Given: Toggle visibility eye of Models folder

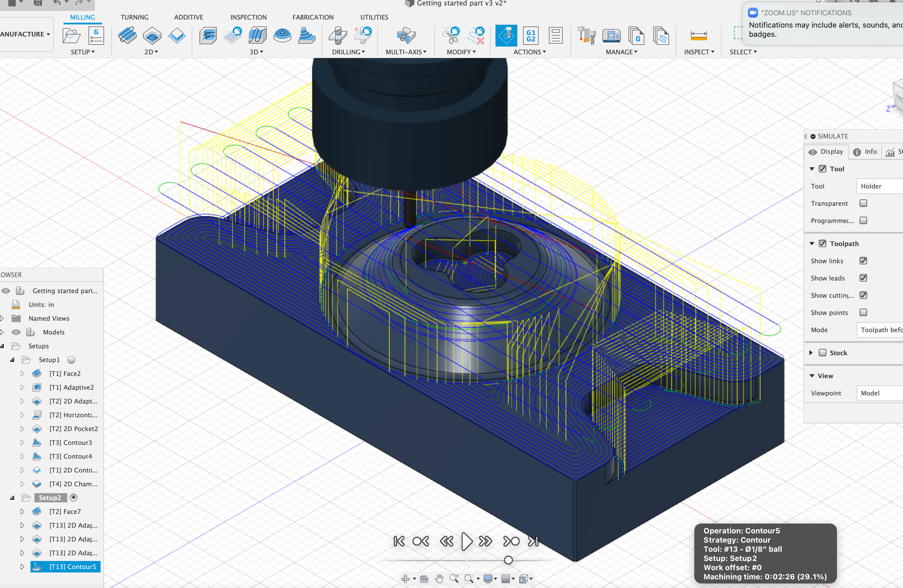Looking at the screenshot, I should 16,332.
